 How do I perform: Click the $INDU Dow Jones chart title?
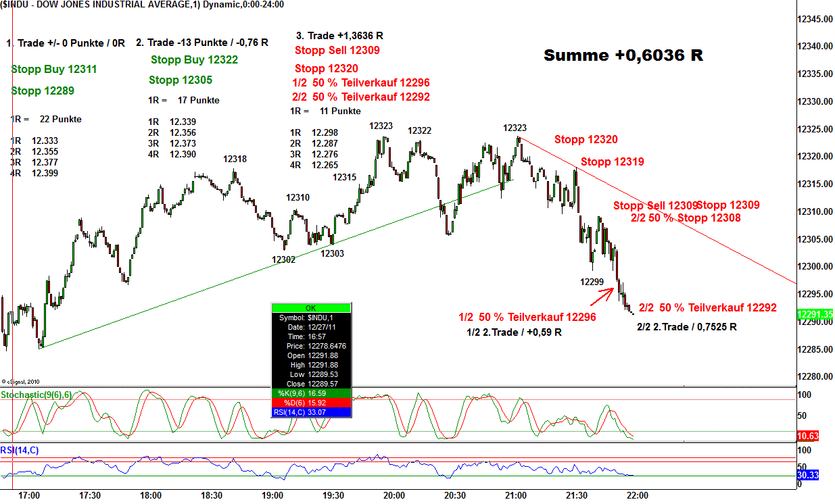click(x=142, y=5)
